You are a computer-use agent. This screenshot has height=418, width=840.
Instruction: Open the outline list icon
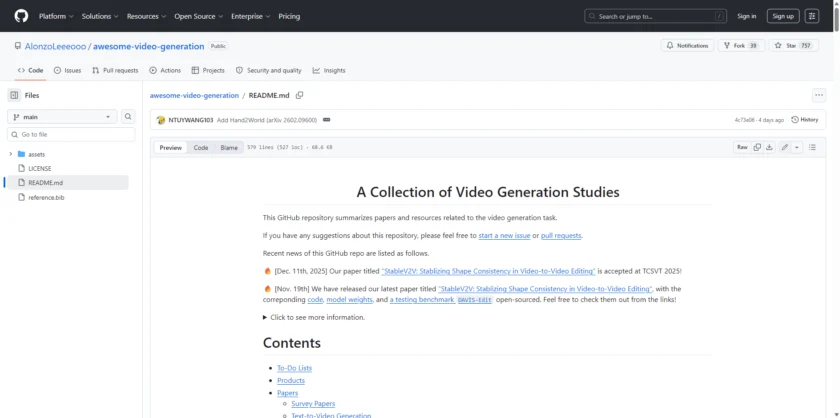[x=812, y=147]
